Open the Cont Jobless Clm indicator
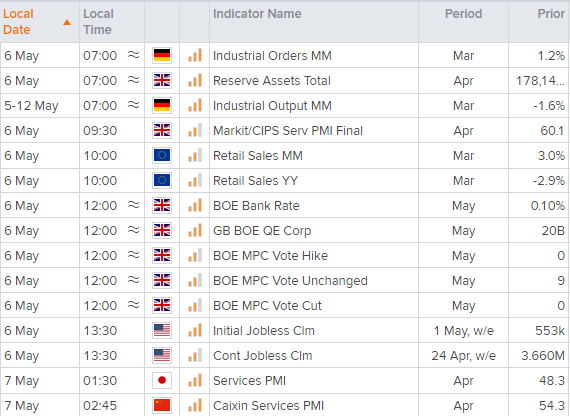 click(x=262, y=356)
